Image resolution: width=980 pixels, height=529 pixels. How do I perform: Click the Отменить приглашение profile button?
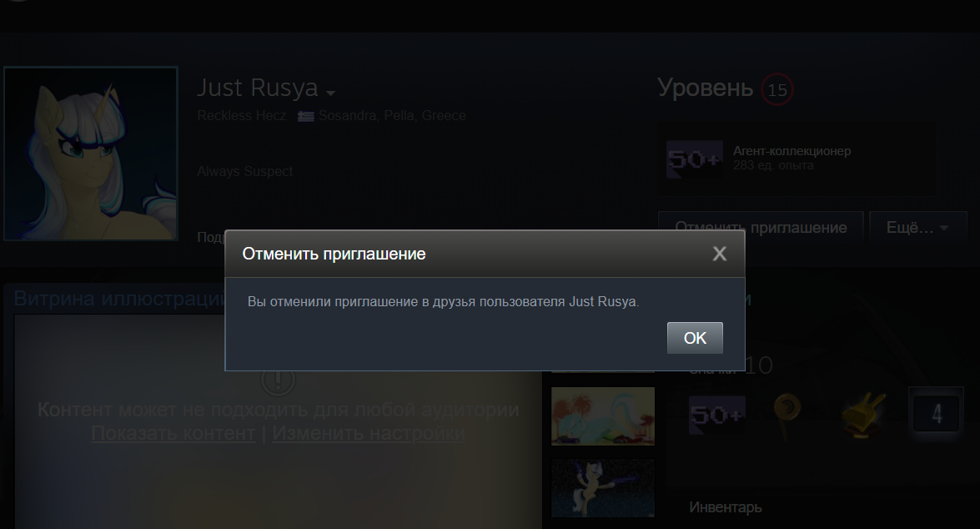pos(761,228)
